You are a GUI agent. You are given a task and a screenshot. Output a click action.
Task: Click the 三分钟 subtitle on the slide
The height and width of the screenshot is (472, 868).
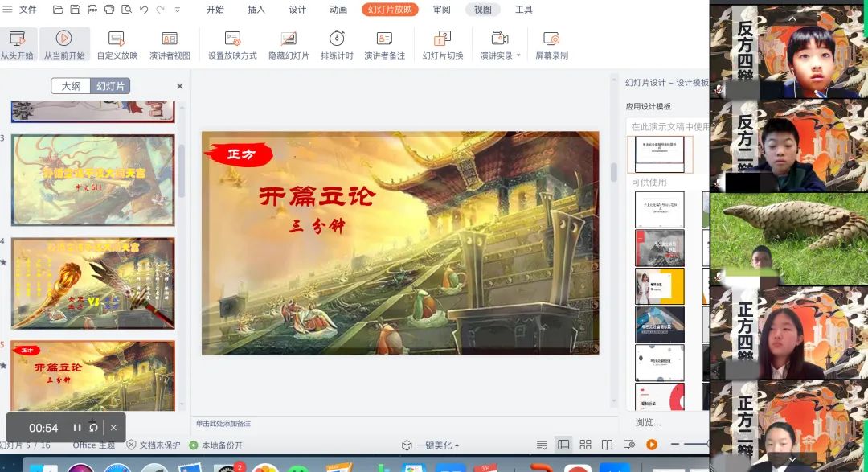(317, 226)
